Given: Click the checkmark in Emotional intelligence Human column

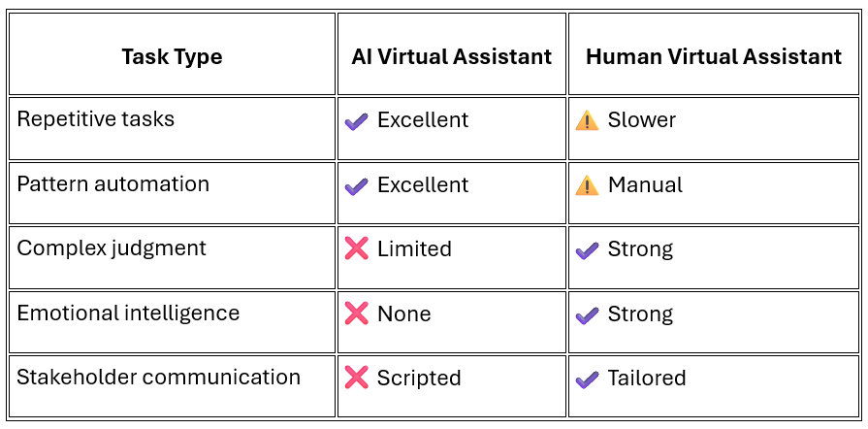Looking at the screenshot, I should click(587, 315).
